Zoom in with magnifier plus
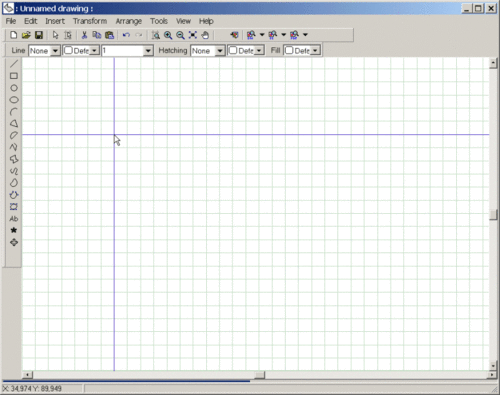The image size is (500, 395). (x=168, y=35)
